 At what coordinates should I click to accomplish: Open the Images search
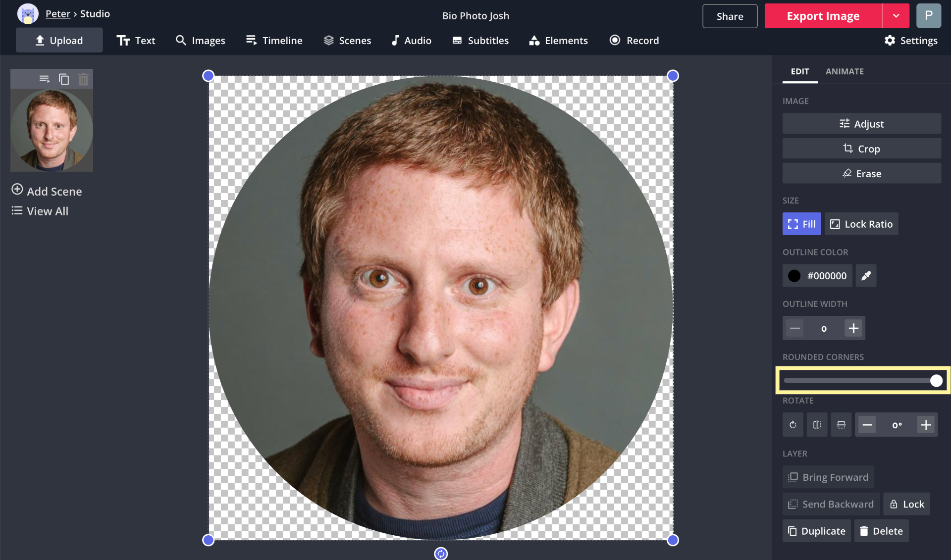(x=200, y=41)
